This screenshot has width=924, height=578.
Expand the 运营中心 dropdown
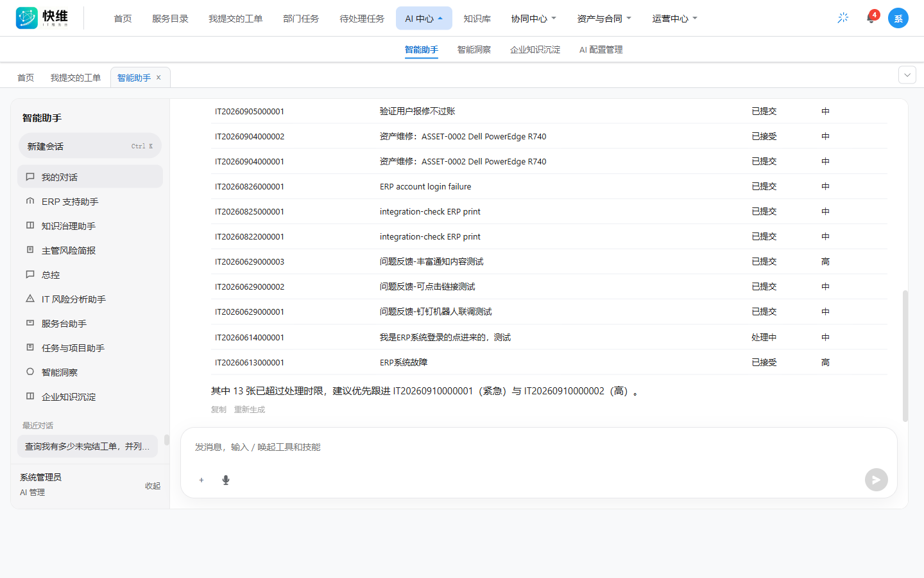(x=675, y=19)
